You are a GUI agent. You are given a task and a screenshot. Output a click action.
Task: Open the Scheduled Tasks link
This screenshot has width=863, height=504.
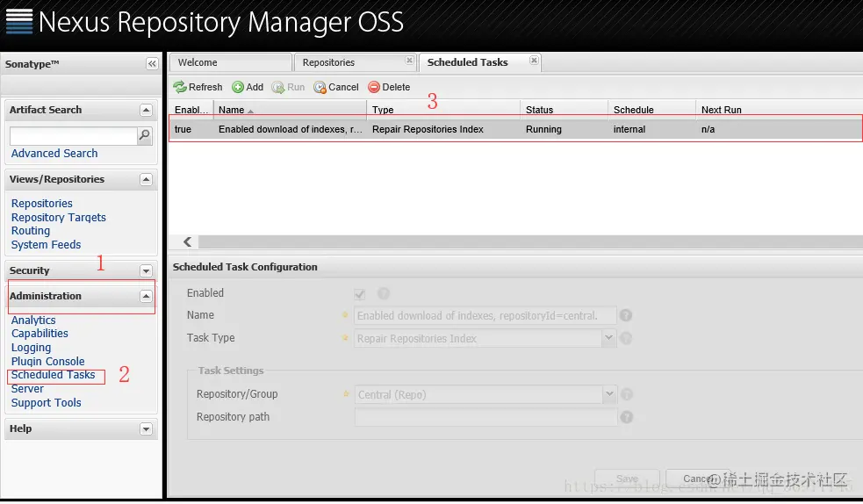pyautogui.click(x=53, y=375)
